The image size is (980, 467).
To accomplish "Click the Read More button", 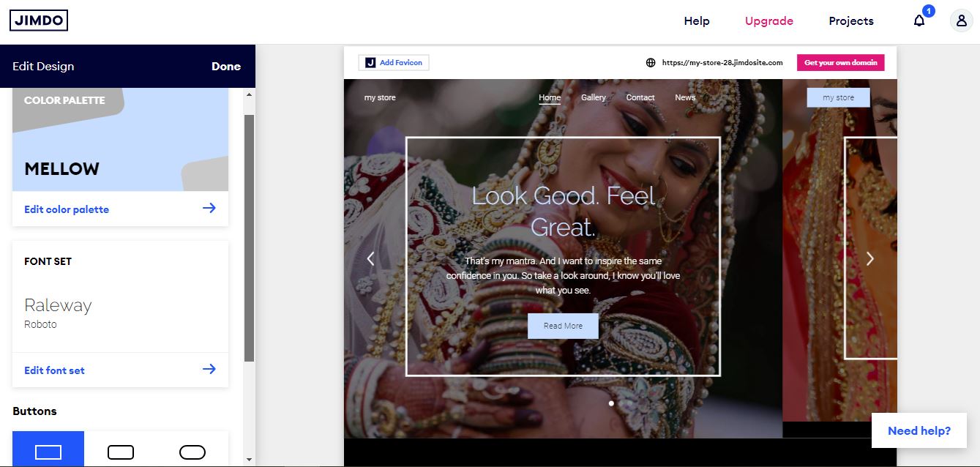I will (563, 326).
